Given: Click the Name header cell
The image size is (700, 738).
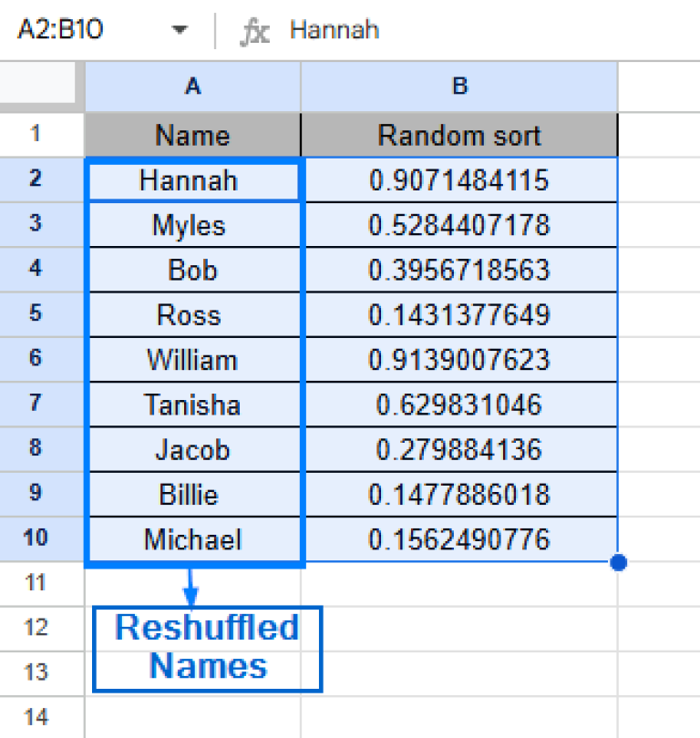Looking at the screenshot, I should pos(192,135).
